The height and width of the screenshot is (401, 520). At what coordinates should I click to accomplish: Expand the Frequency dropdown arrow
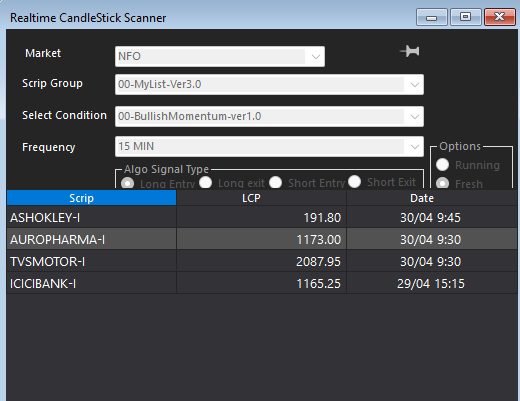coord(415,147)
